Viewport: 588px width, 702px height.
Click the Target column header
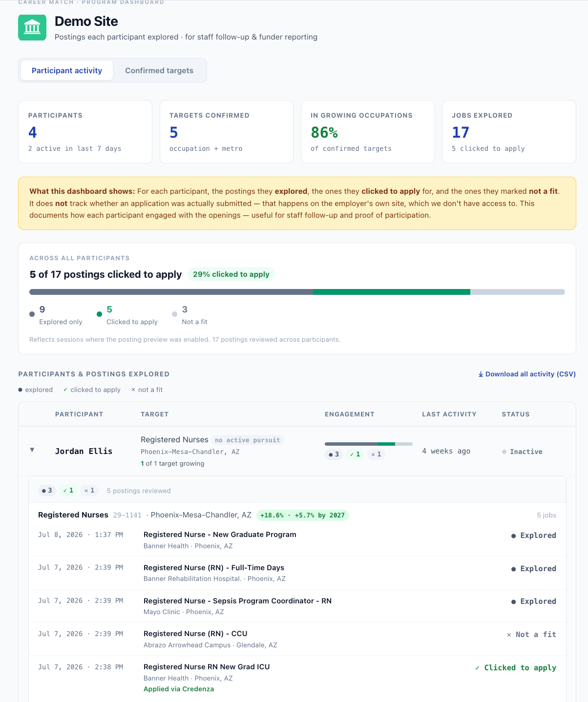(x=154, y=414)
